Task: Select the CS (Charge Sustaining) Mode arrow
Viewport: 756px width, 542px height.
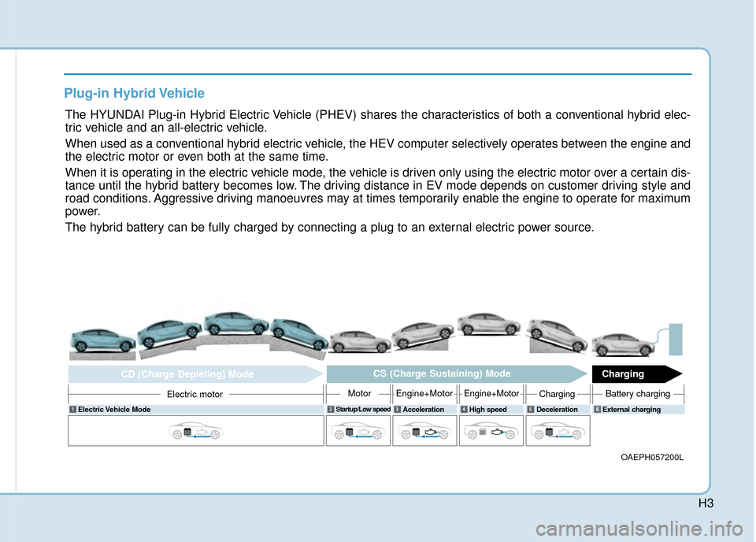Action: [457, 373]
